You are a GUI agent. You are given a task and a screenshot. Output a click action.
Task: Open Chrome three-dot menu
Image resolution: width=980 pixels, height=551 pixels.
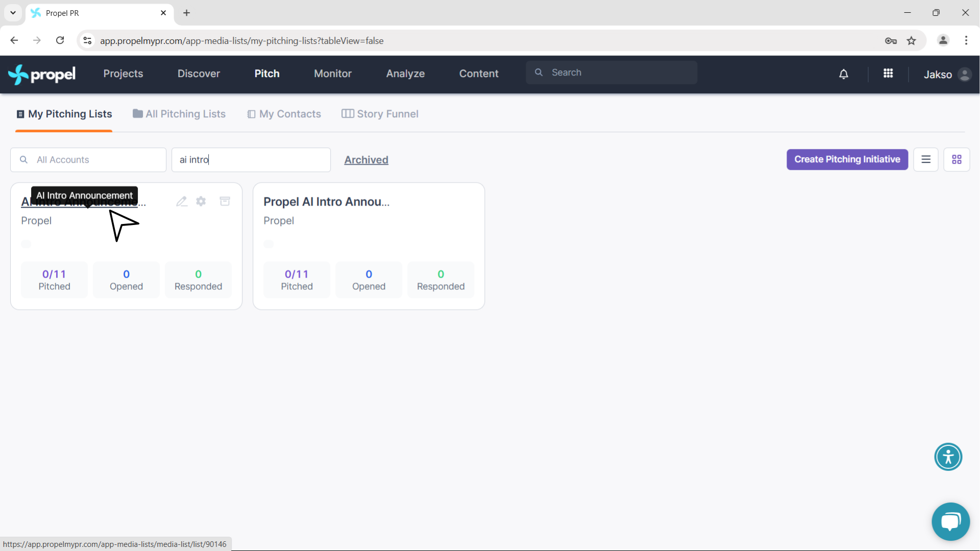(966, 40)
